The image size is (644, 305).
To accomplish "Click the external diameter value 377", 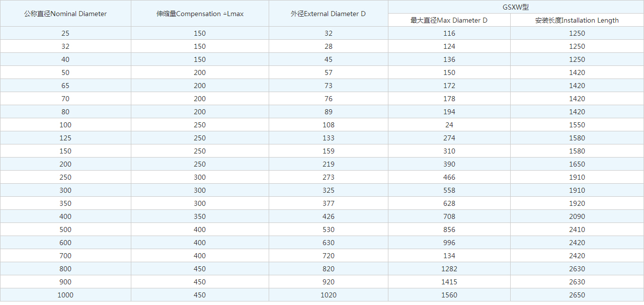I will pyautogui.click(x=328, y=203).
